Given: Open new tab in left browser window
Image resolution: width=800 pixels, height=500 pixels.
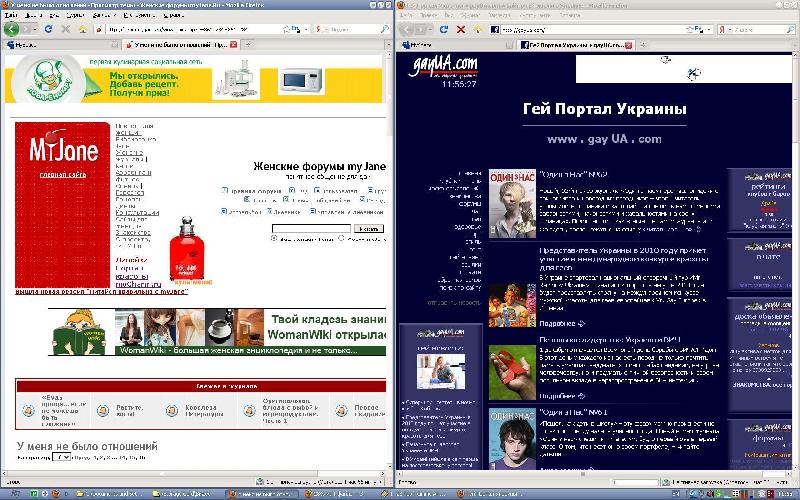Looking at the screenshot, I should click(248, 45).
